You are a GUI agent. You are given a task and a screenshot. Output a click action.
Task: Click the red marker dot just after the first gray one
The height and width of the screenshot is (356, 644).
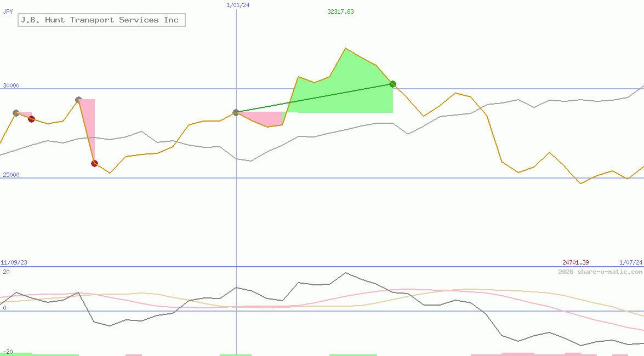32,119
